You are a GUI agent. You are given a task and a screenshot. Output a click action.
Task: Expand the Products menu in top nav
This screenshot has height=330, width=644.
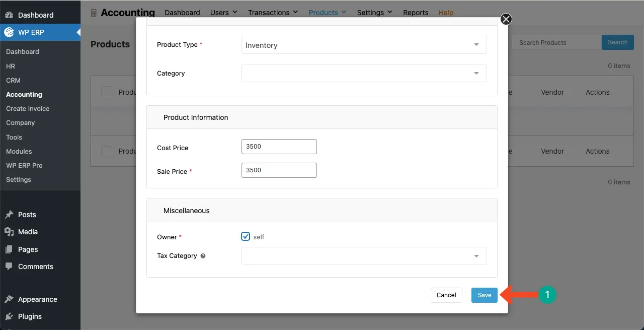(x=328, y=13)
